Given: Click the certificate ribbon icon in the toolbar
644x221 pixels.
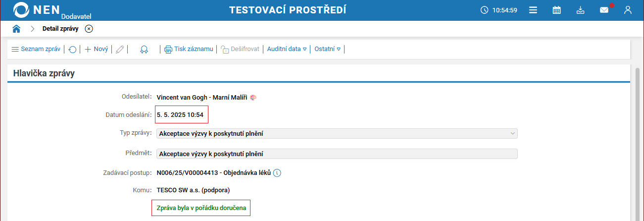Looking at the screenshot, I should click(x=144, y=50).
